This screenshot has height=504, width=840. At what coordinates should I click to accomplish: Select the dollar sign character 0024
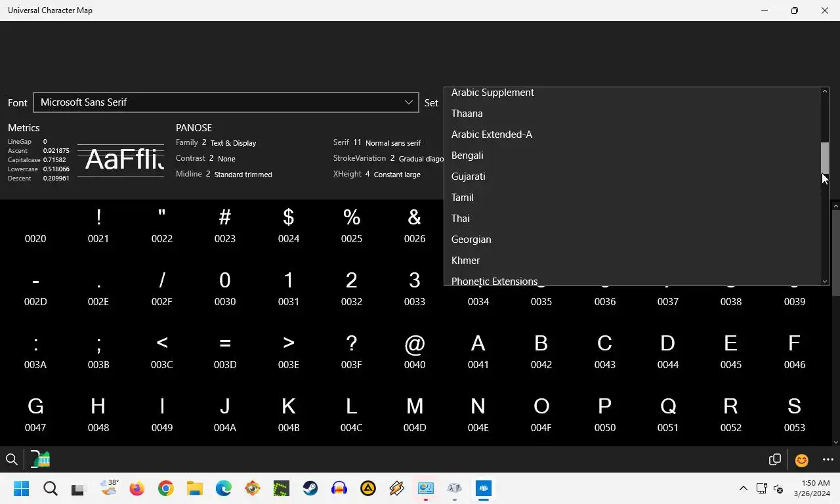289,225
